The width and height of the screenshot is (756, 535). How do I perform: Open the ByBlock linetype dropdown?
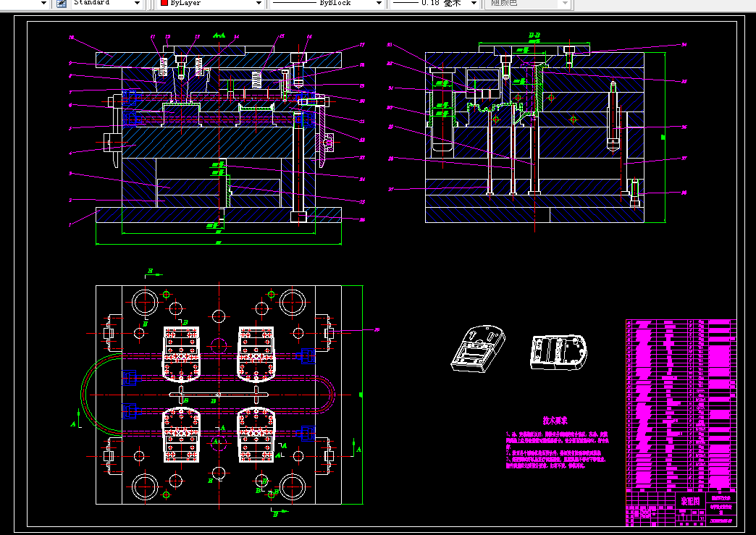pyautogui.click(x=327, y=3)
